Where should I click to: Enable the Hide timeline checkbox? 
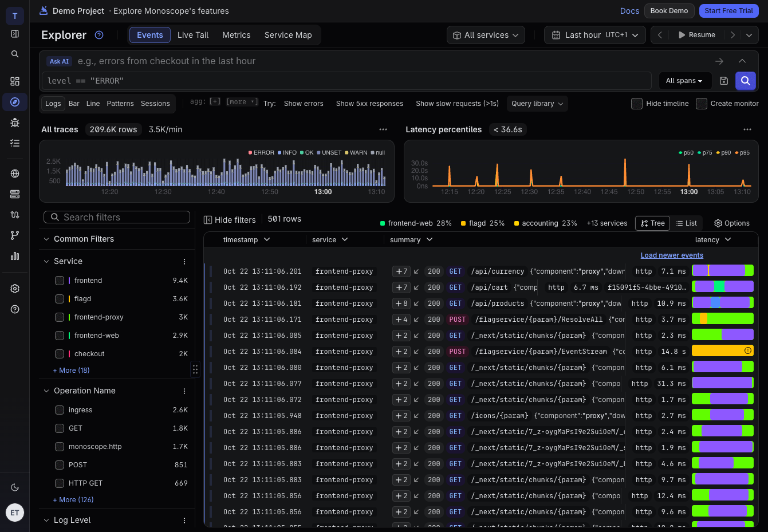pos(636,104)
